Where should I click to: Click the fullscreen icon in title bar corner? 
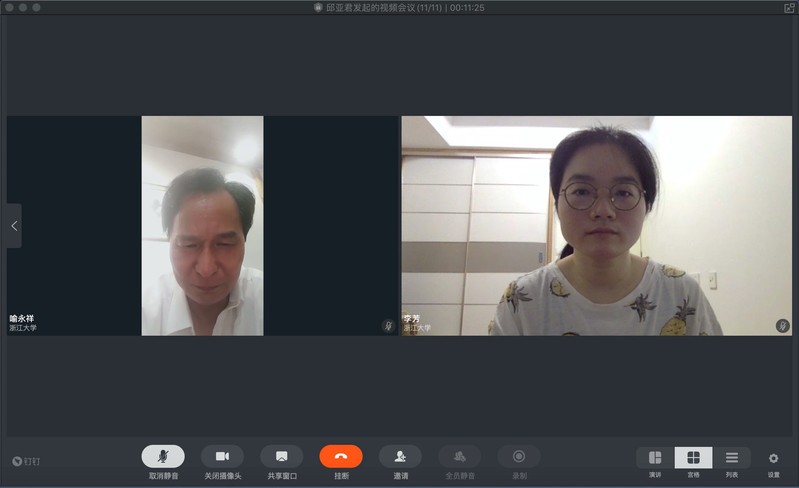(789, 7)
